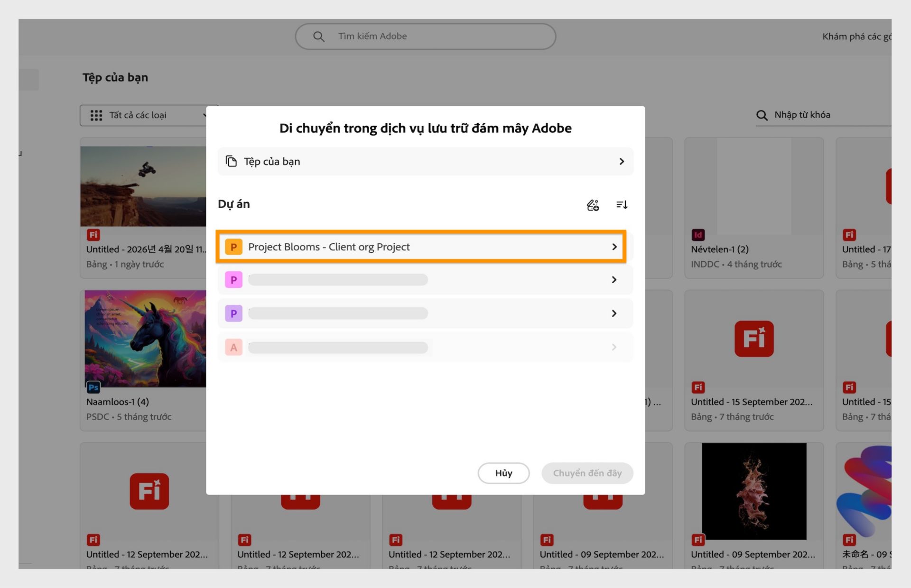Click the orange P icon of Project Blooms
The width and height of the screenshot is (911, 588).
point(233,247)
